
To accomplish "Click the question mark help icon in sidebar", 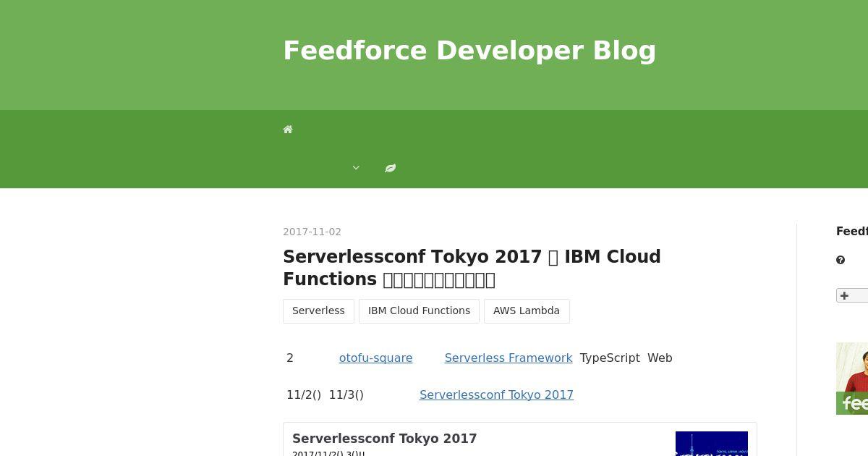I will click(841, 260).
